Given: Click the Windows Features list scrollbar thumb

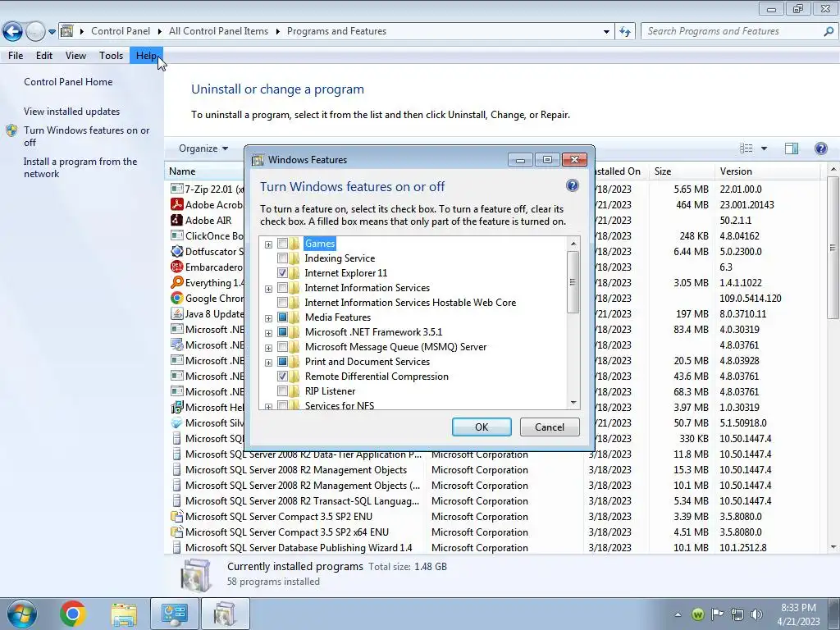Looking at the screenshot, I should [x=573, y=282].
